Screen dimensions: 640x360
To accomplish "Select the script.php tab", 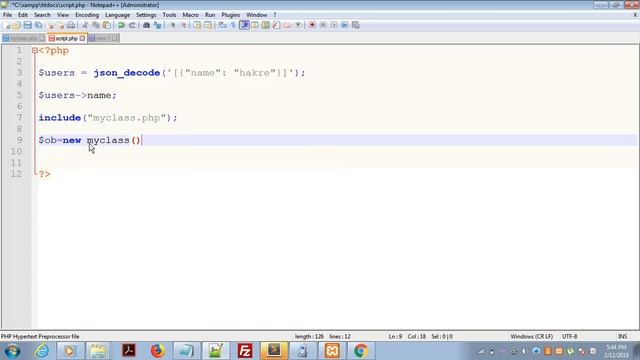I will 67,38.
